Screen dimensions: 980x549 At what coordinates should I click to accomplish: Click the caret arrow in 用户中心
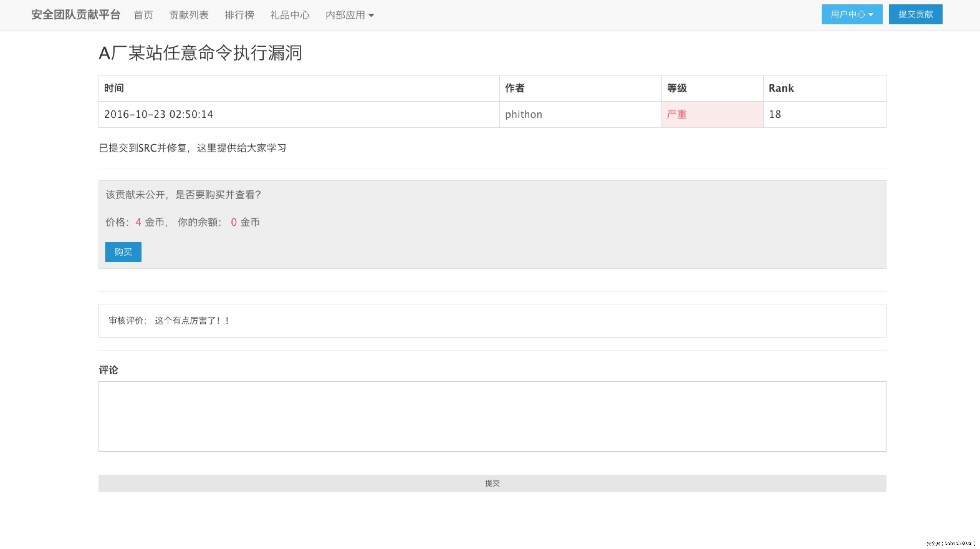coord(871,15)
